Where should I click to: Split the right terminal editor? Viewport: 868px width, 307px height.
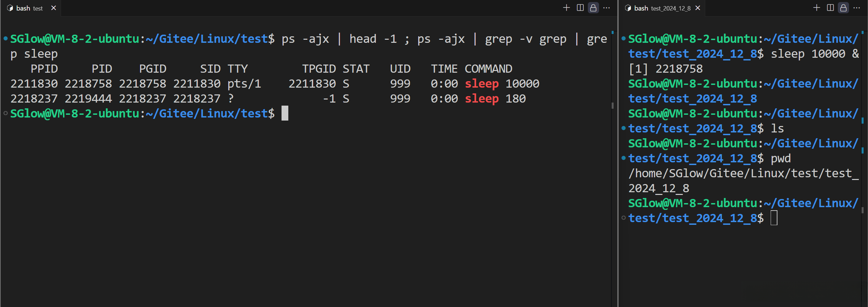coord(830,8)
